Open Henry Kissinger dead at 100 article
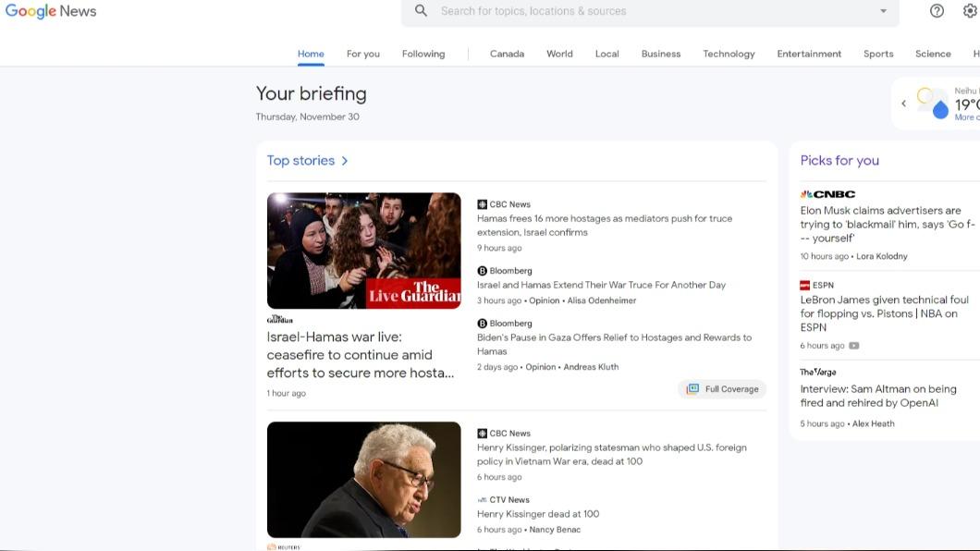The image size is (980, 551). pos(538,513)
